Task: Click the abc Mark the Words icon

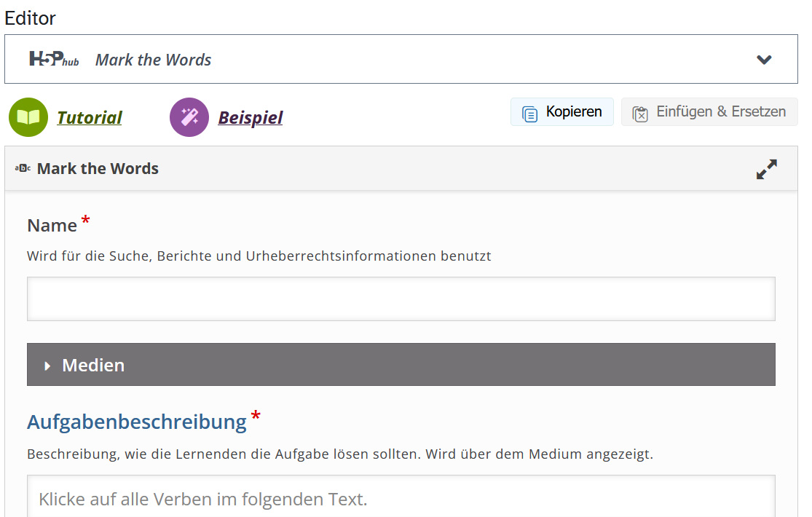Action: pos(23,169)
